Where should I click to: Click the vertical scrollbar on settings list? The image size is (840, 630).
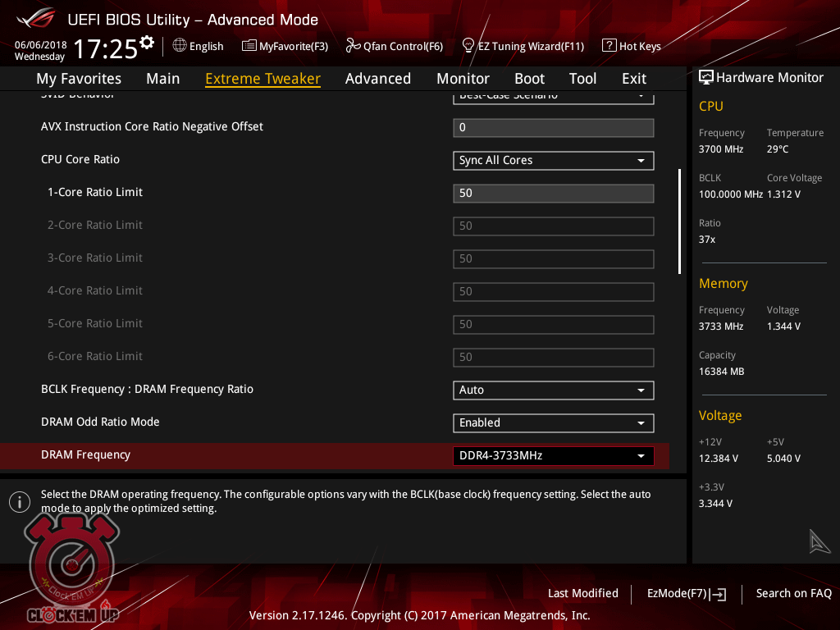click(x=679, y=221)
